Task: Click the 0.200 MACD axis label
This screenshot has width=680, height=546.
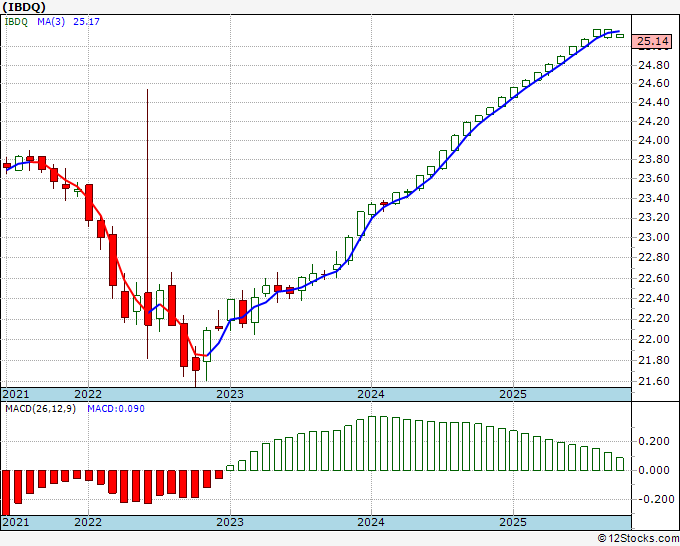Action: point(654,441)
